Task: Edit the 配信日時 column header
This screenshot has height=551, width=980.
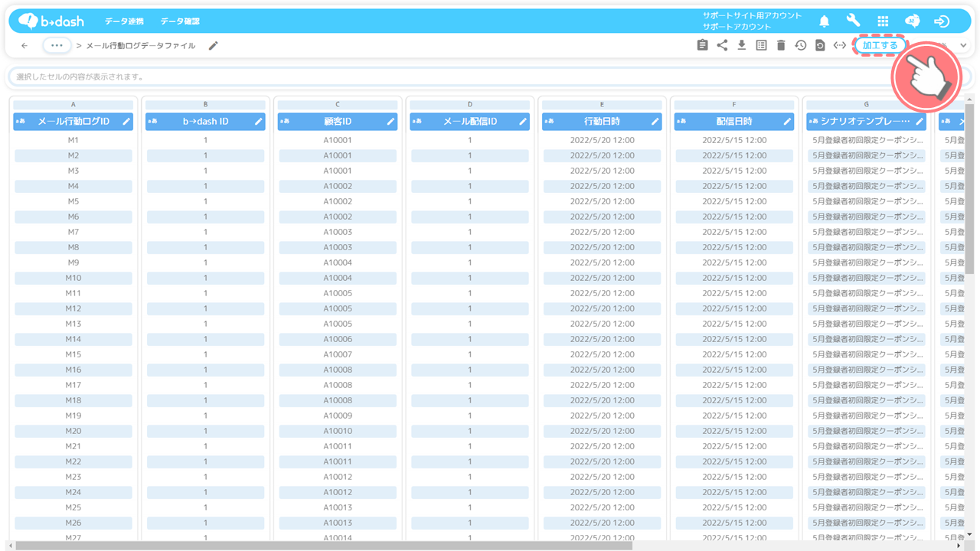Action: [x=787, y=122]
